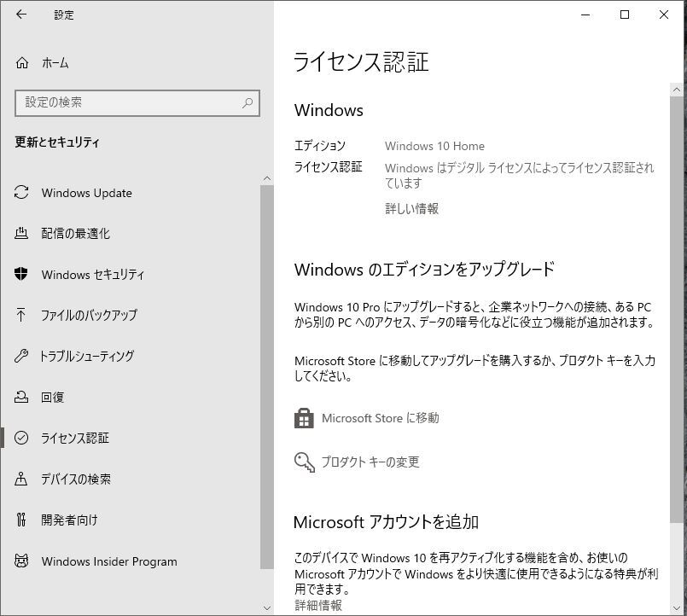Click the product key icon
Image resolution: width=687 pixels, height=616 pixels.
[x=305, y=462]
